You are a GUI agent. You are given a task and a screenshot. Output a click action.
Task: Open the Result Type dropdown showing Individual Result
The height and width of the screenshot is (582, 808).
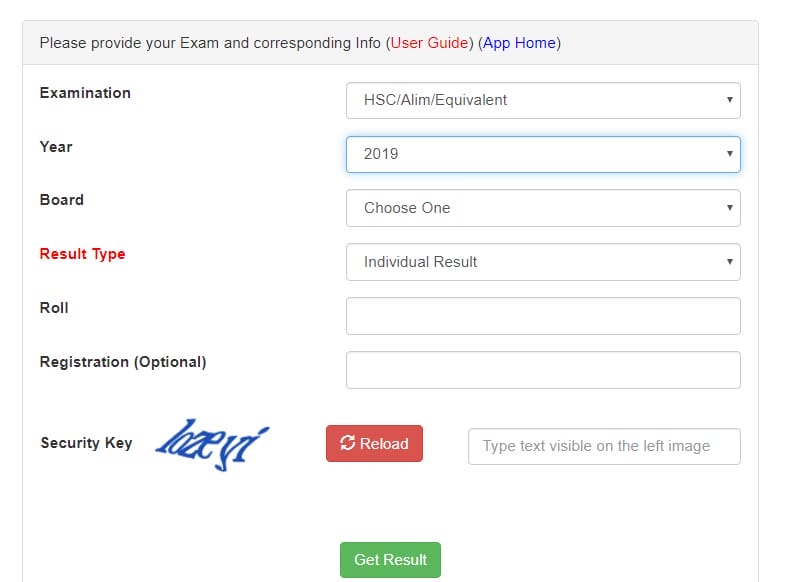[x=543, y=262]
